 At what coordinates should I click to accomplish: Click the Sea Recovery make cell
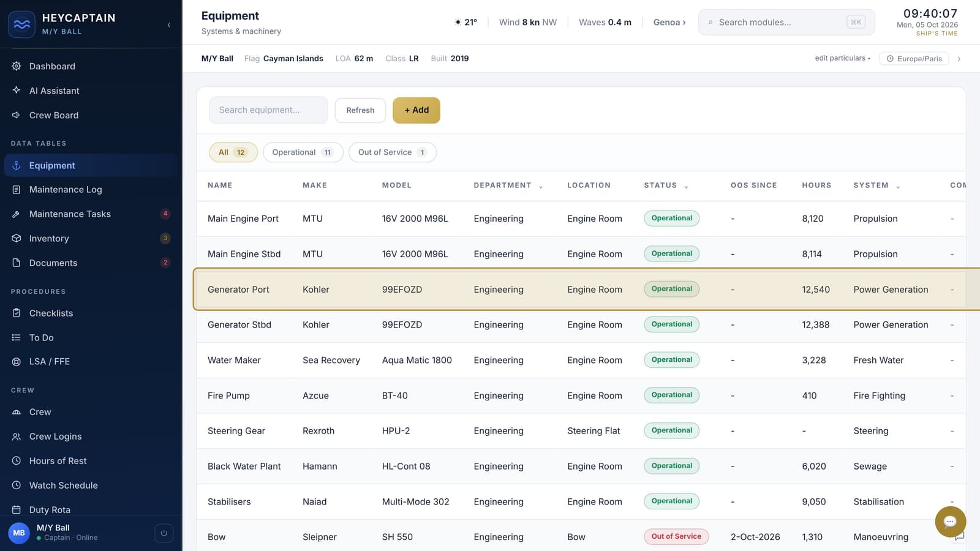331,360
